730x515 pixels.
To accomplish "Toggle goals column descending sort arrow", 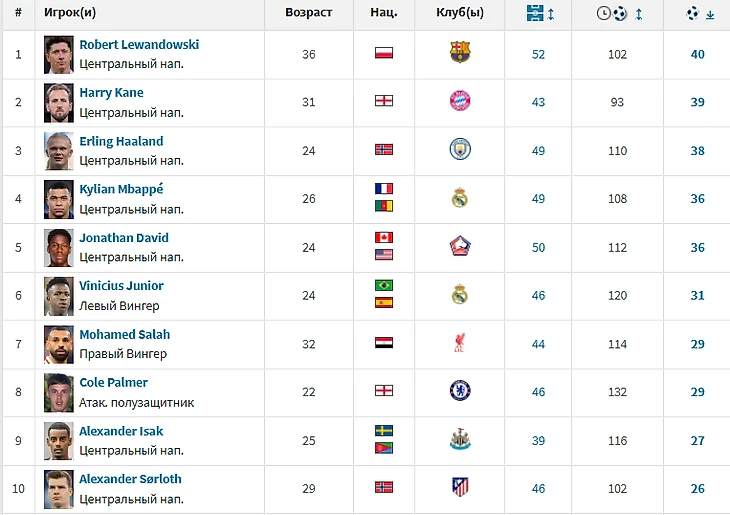I will (710, 14).
